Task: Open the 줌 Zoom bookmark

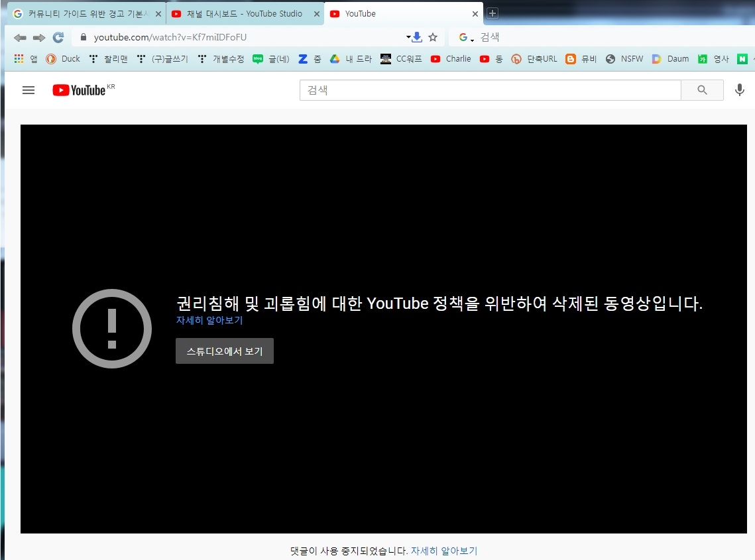Action: click(310, 59)
